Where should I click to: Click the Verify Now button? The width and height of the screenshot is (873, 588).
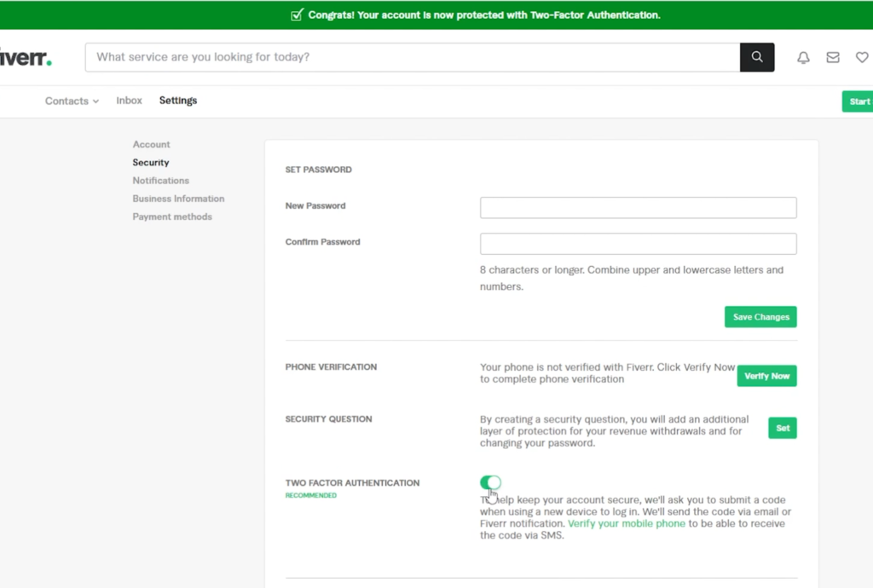(766, 376)
